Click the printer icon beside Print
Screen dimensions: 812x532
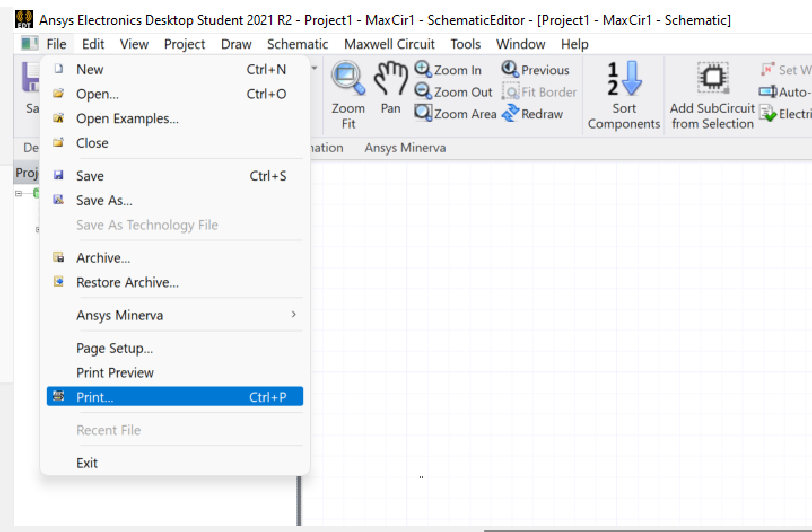58,396
